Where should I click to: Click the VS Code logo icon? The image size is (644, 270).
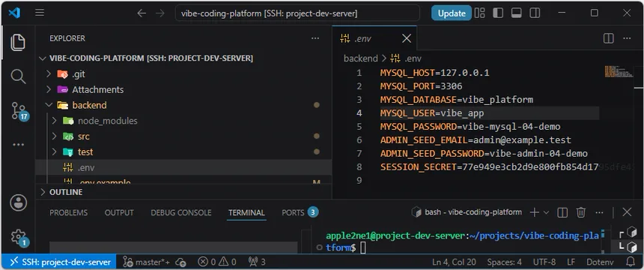pos(14,13)
